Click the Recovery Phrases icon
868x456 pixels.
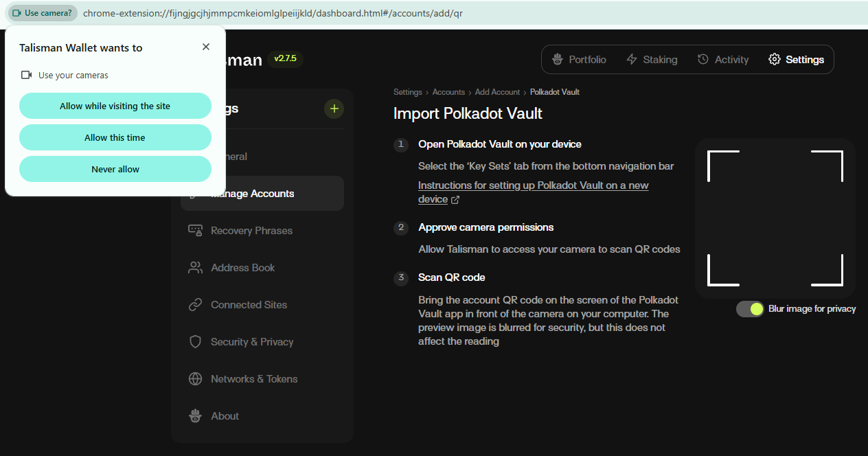195,230
